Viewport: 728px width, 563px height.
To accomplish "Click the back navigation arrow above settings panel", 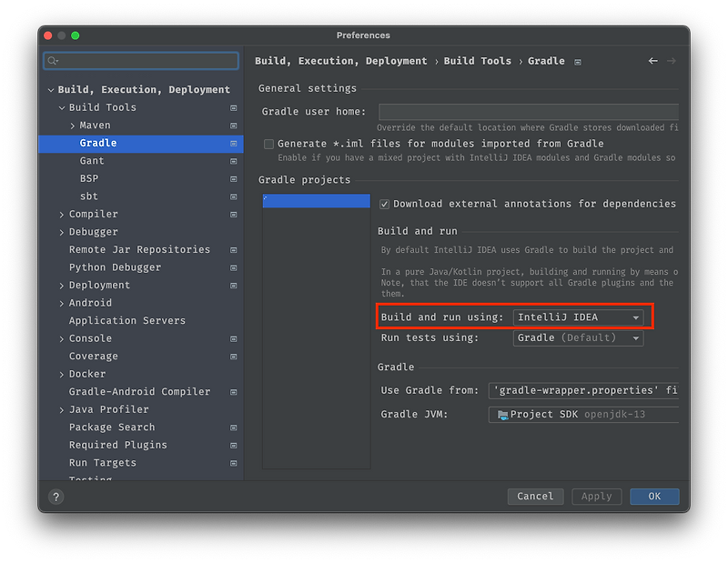I will pyautogui.click(x=653, y=60).
